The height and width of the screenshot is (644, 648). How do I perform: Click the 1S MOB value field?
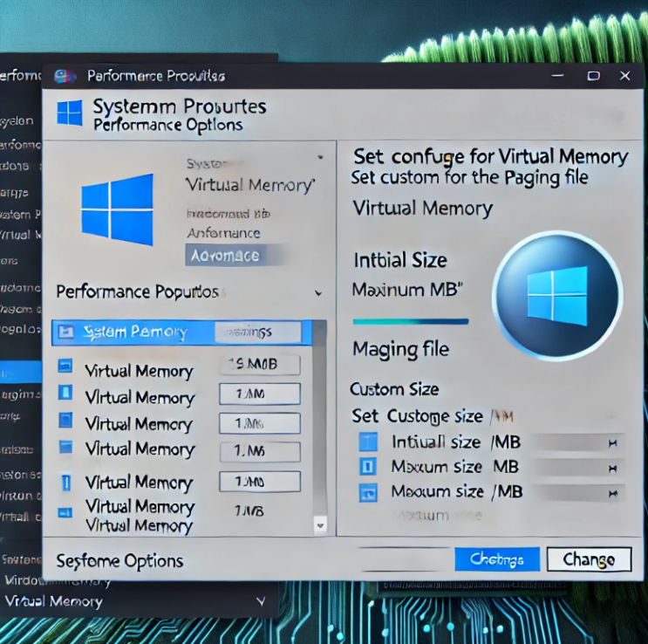coord(260,365)
